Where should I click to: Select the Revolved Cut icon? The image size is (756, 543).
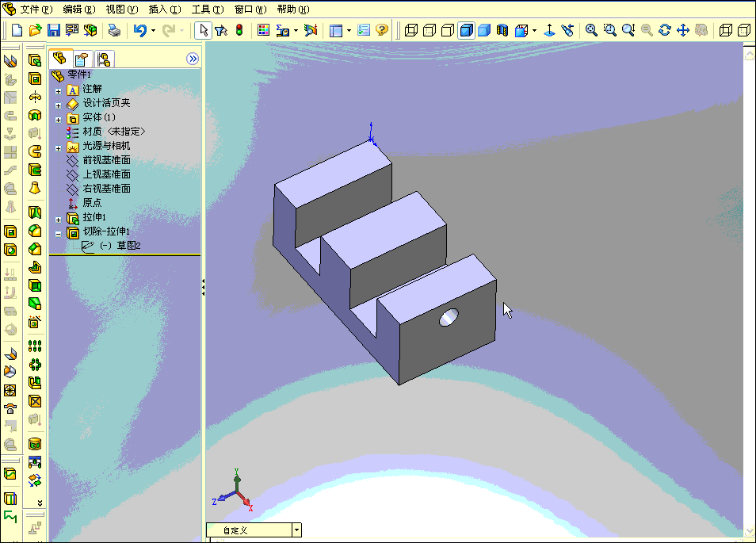tap(35, 115)
